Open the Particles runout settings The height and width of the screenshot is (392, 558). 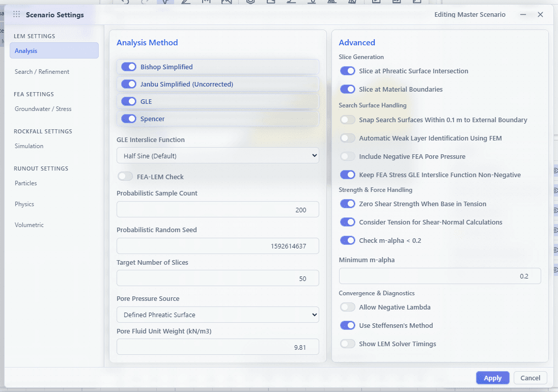[x=25, y=183]
